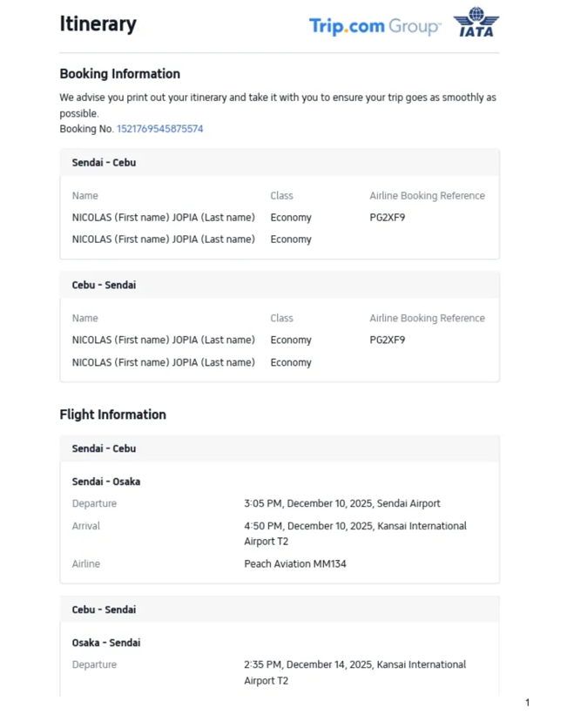
Task: Select 3:05 PM departure from Sendai Airport
Action: click(x=341, y=503)
